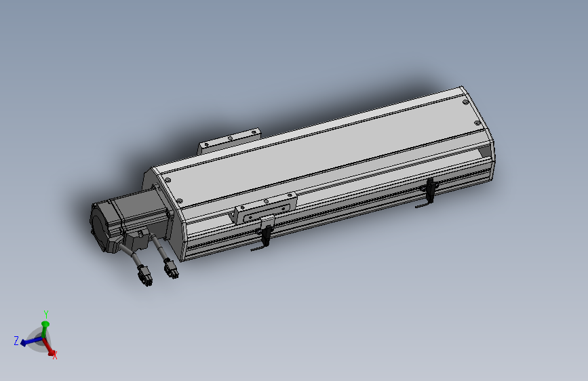This screenshot has height=381, width=588.
Task: Select the top cover screw nearest the far end corner
Action: point(465,102)
